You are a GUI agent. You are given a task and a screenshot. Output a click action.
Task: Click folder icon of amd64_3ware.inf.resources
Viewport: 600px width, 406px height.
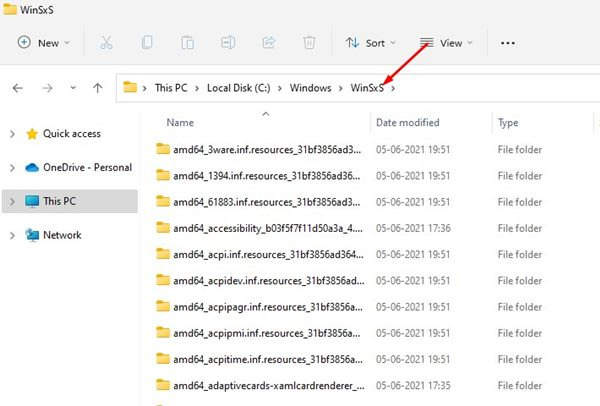[163, 149]
